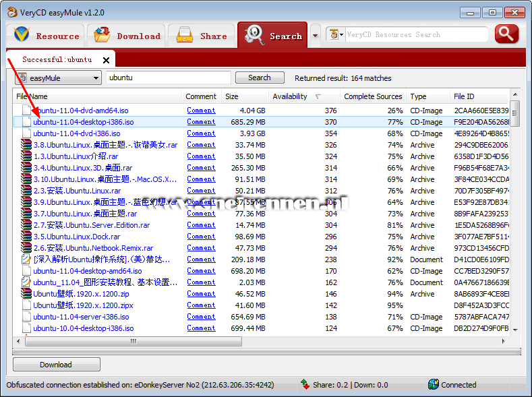The height and width of the screenshot is (397, 532).
Task: Open Comment link for ubuntu-11.04-dvd-amd64.iso
Action: click(x=201, y=110)
